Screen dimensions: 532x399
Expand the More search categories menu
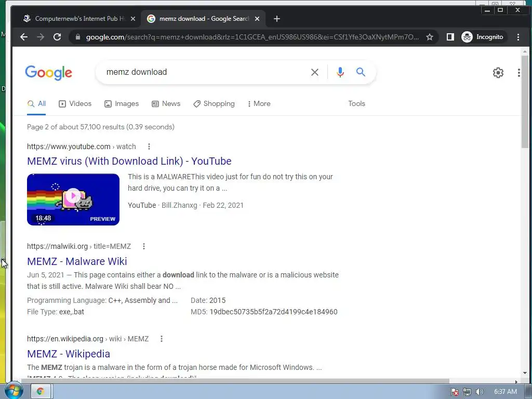pos(259,104)
